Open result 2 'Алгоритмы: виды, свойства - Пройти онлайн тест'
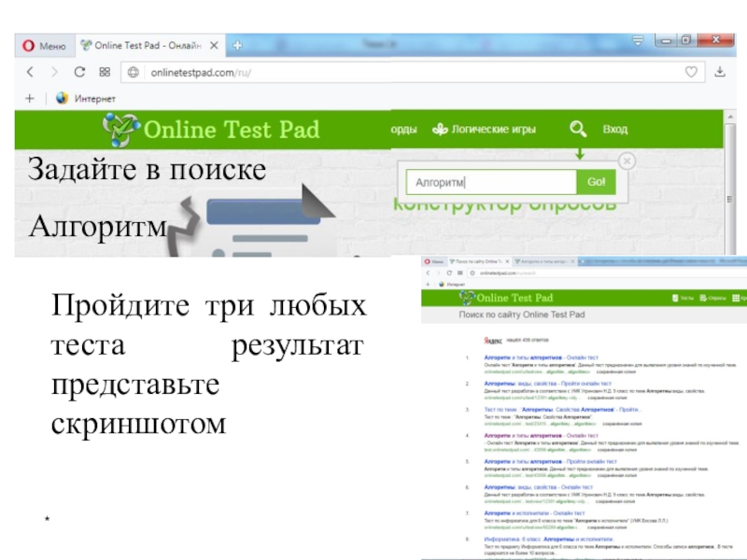This screenshot has height=560, width=747. [547, 384]
